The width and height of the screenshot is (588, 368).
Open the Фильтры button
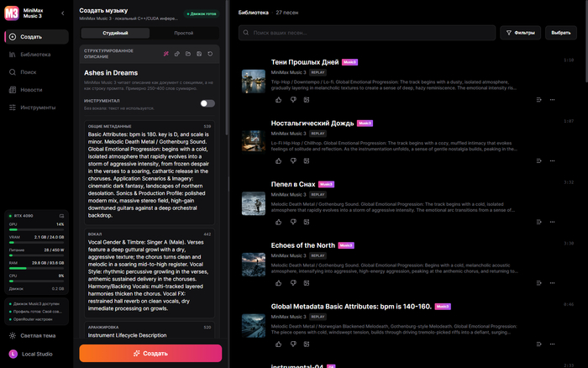pos(520,33)
